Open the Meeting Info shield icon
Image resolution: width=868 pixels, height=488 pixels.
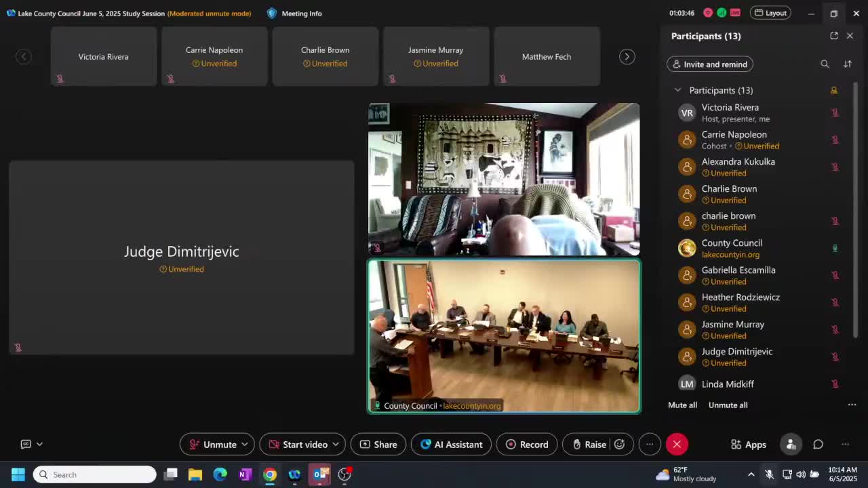coord(272,13)
